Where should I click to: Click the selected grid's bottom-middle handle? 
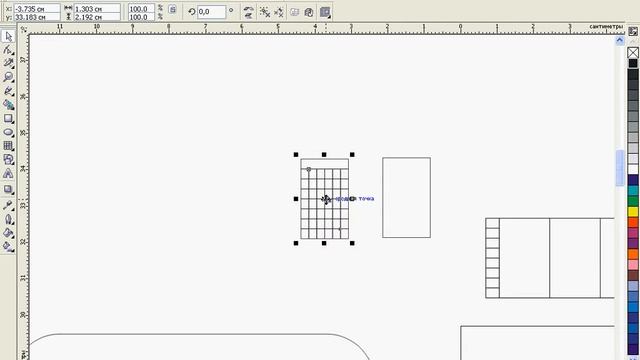click(x=324, y=243)
